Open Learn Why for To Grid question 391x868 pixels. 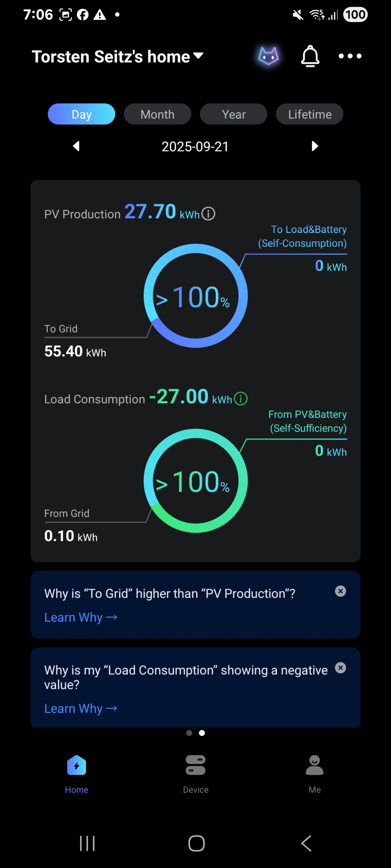pos(80,617)
